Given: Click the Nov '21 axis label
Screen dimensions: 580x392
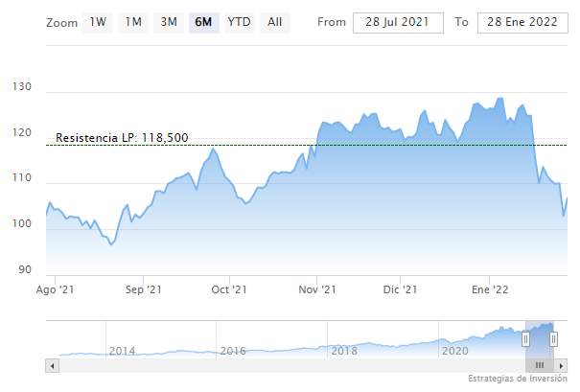Looking at the screenshot, I should (316, 289).
